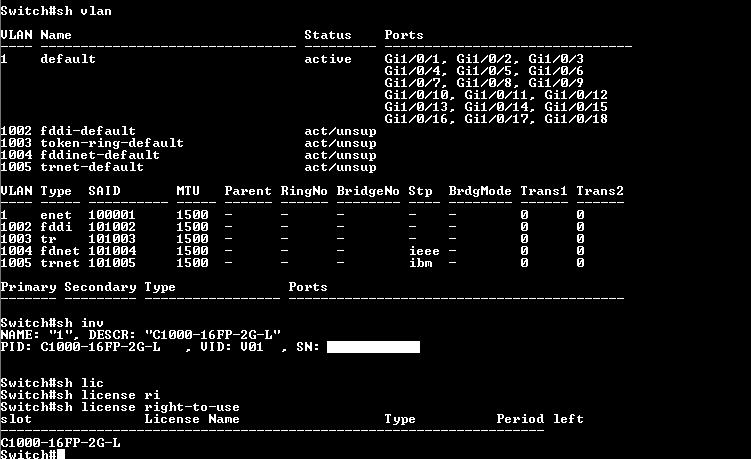Click act/unsup status of trnet-default row

(341, 167)
